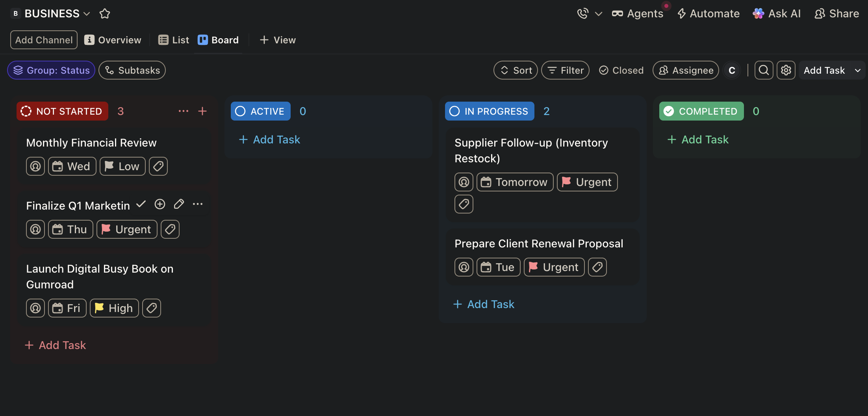Open the Automate menu
Viewport: 868px width, 416px height.
pos(708,14)
